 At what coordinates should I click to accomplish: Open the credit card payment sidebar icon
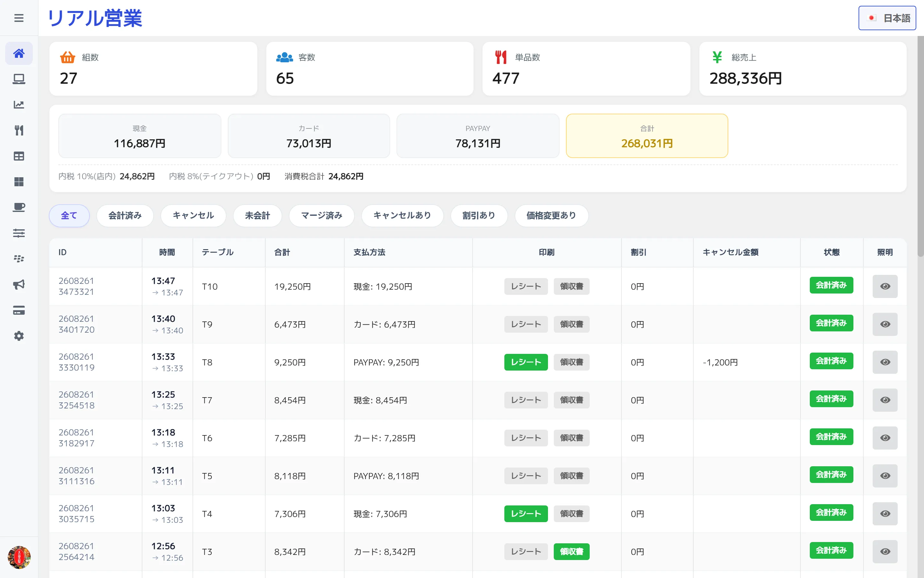pyautogui.click(x=19, y=310)
